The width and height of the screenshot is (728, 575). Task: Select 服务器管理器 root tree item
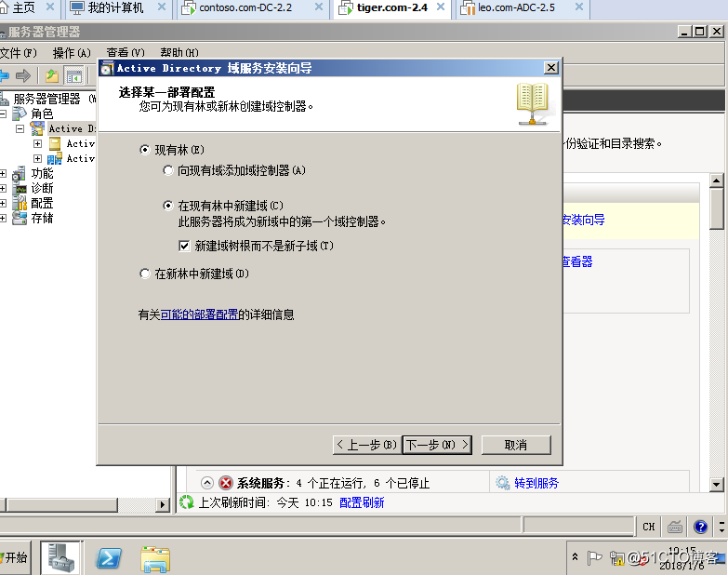(x=46, y=99)
